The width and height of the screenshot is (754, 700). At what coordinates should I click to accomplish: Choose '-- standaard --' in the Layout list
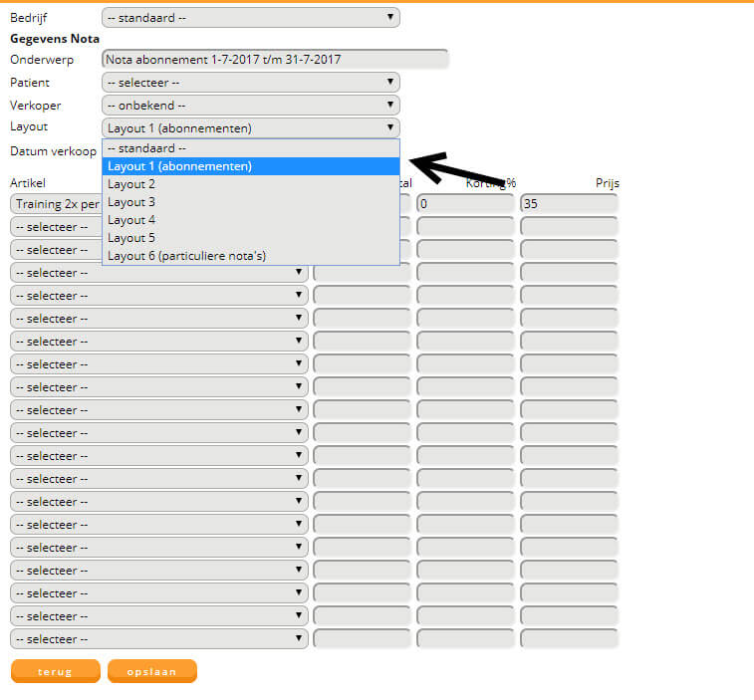click(250, 148)
